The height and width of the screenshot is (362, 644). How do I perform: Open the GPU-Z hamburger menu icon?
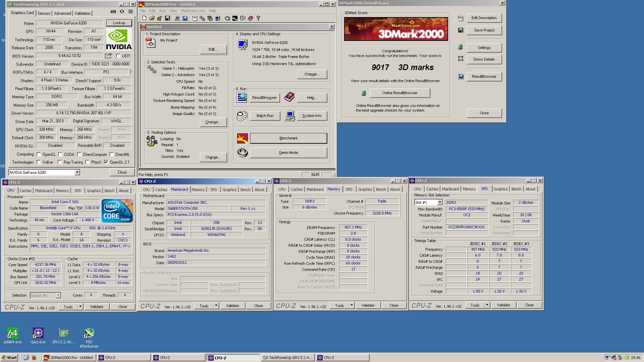click(x=130, y=12)
